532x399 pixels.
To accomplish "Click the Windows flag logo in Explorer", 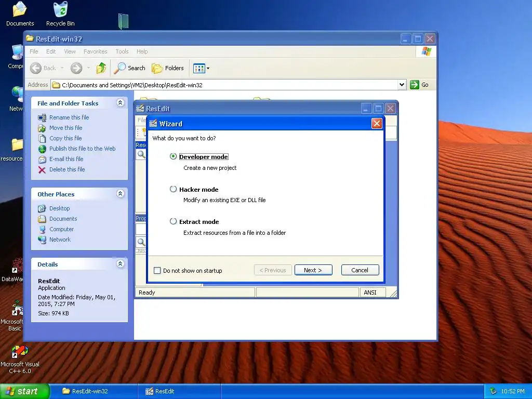I will tap(426, 51).
